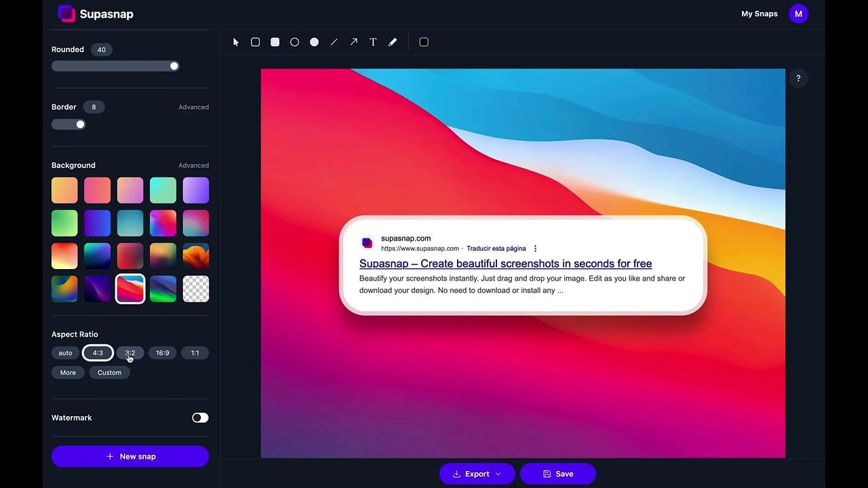Select the filled circle tool

pos(314,42)
